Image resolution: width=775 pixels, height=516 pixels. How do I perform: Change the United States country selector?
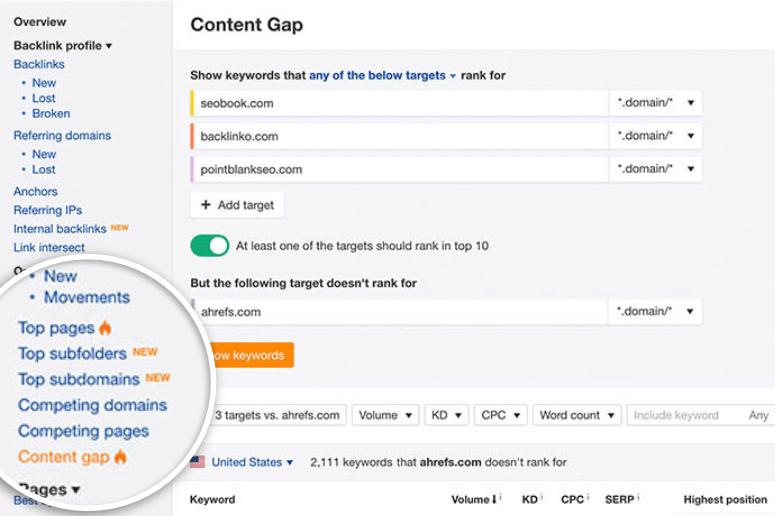(x=252, y=462)
